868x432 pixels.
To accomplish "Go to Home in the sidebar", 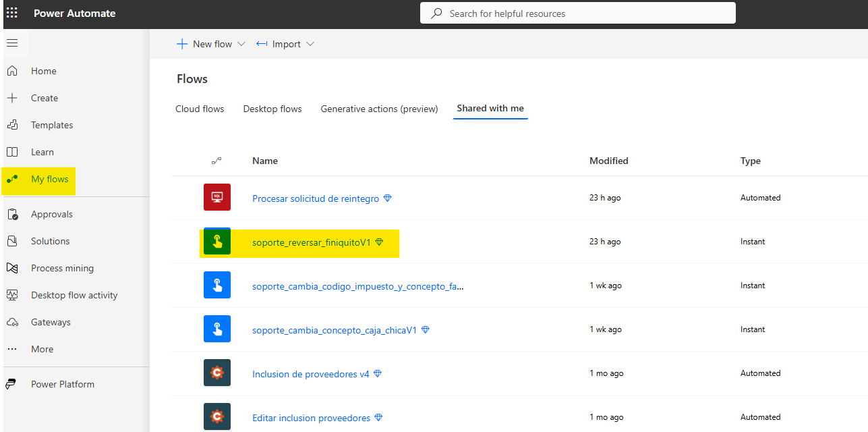I will tap(44, 71).
